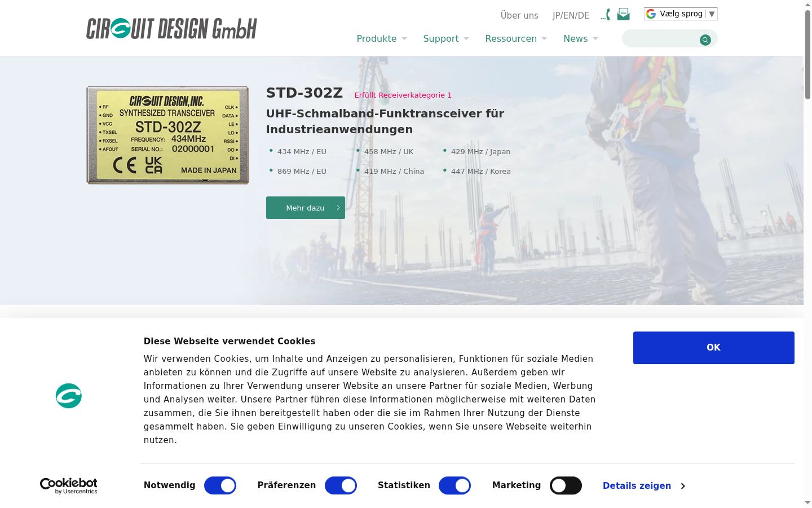
Task: Click the Circuit Design GmbH logo
Action: point(171,28)
